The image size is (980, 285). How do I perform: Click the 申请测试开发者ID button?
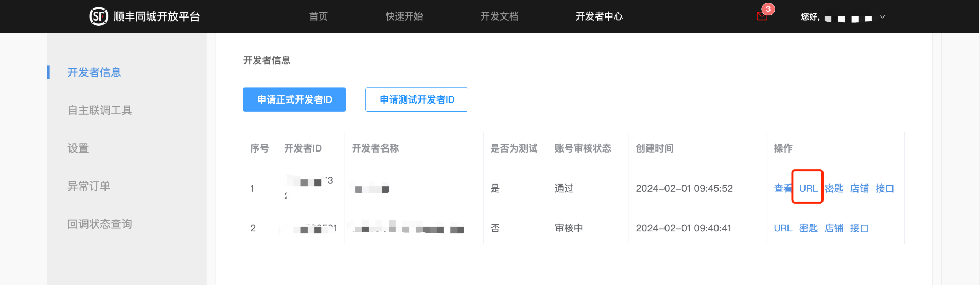click(417, 99)
